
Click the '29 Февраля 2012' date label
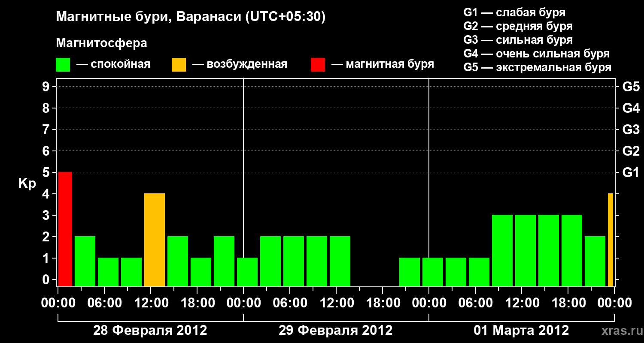336,331
